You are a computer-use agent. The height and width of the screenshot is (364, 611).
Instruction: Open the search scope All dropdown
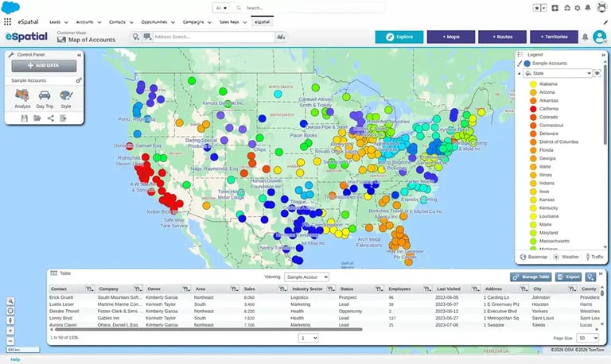coord(221,8)
